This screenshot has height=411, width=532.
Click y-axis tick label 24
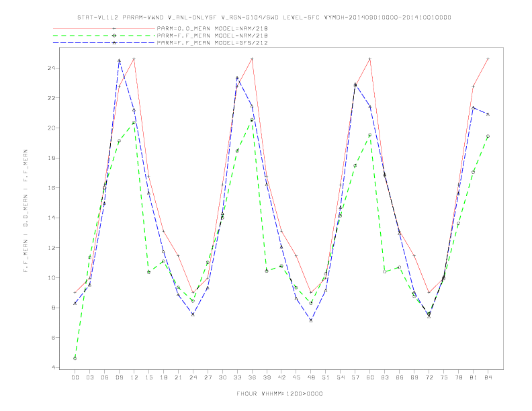(52, 68)
